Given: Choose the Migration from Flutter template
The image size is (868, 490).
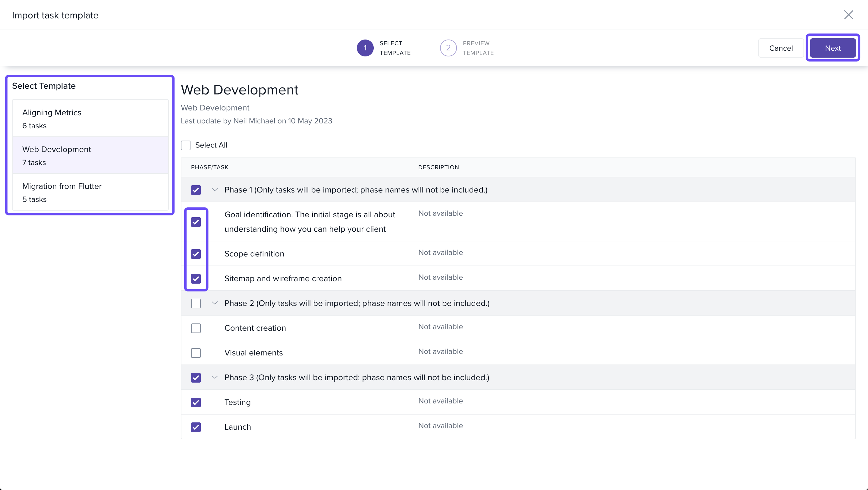Looking at the screenshot, I should (90, 192).
